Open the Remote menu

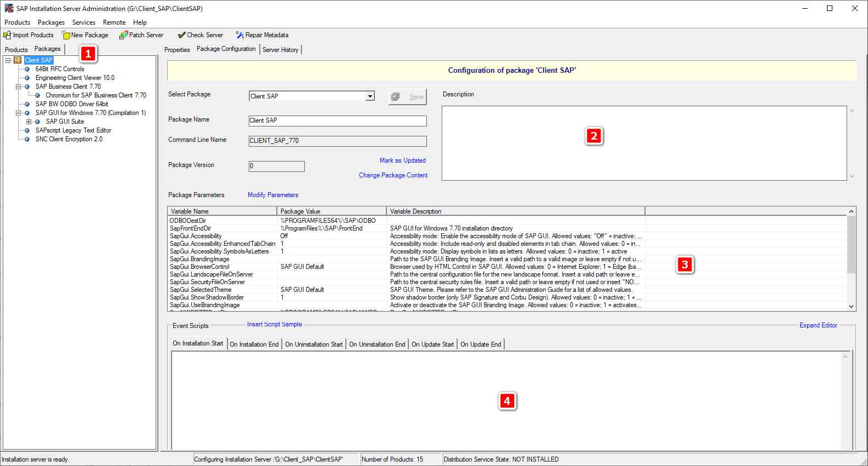(x=114, y=22)
